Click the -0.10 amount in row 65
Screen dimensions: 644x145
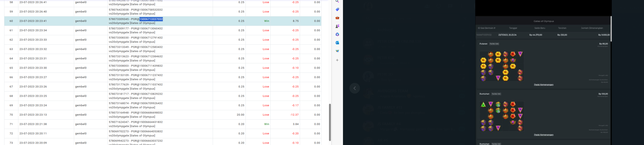pyautogui.click(x=295, y=68)
